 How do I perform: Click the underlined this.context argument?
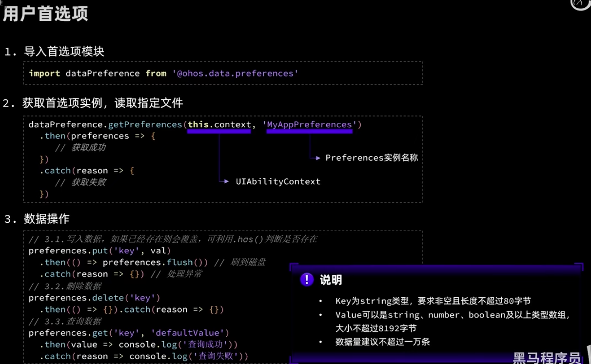tap(219, 125)
